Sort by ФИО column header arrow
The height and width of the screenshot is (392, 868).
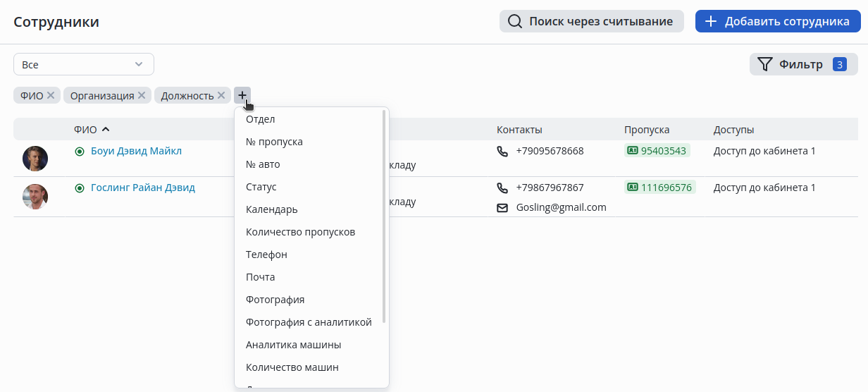coord(106,130)
